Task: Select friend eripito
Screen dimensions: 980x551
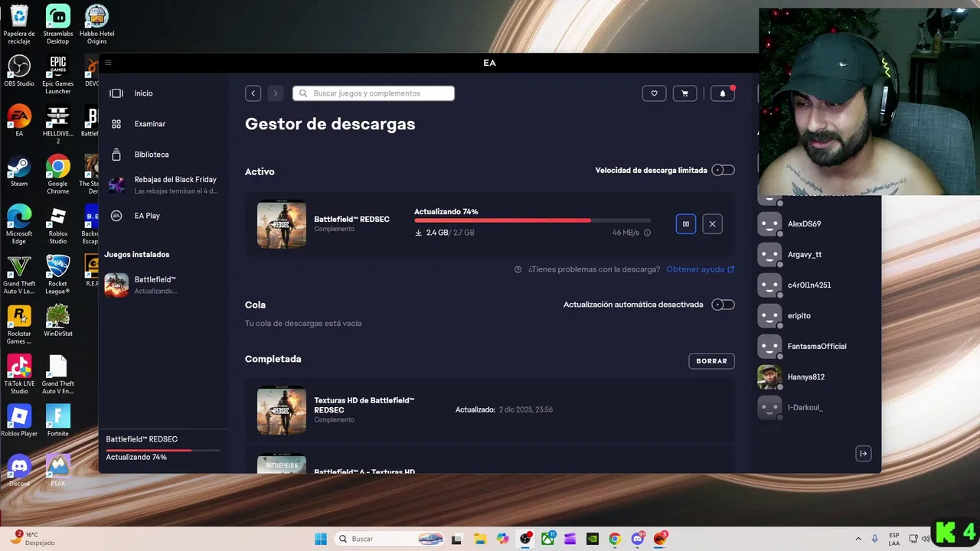Action: 799,316
